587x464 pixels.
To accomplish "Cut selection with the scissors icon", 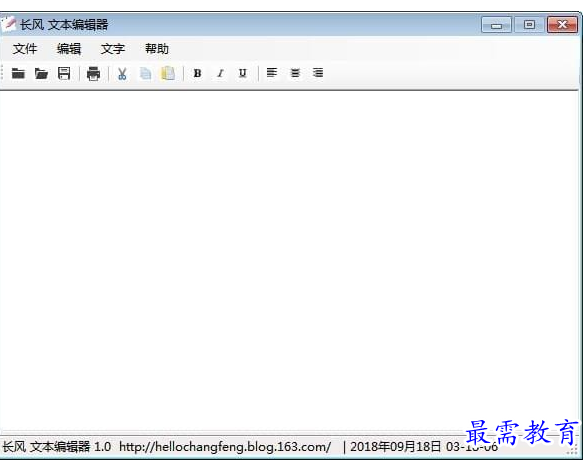I will pos(122,73).
